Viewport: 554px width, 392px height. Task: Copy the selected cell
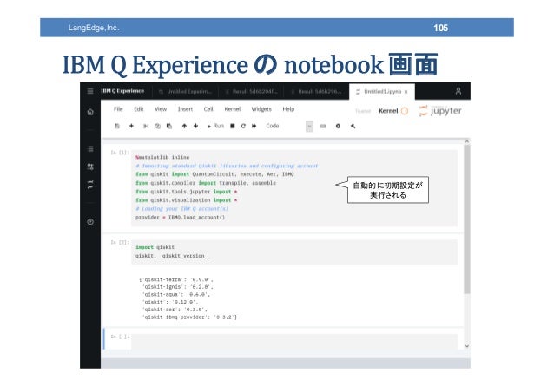coord(157,126)
